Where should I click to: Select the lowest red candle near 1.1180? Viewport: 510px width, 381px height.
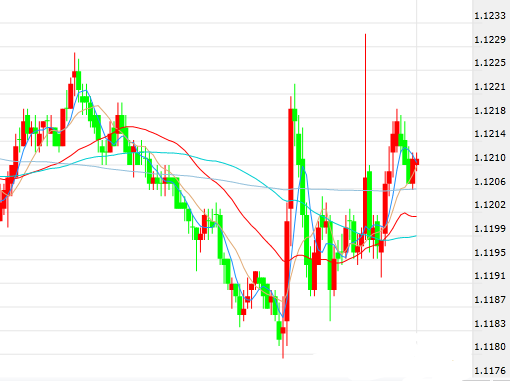(x=283, y=330)
